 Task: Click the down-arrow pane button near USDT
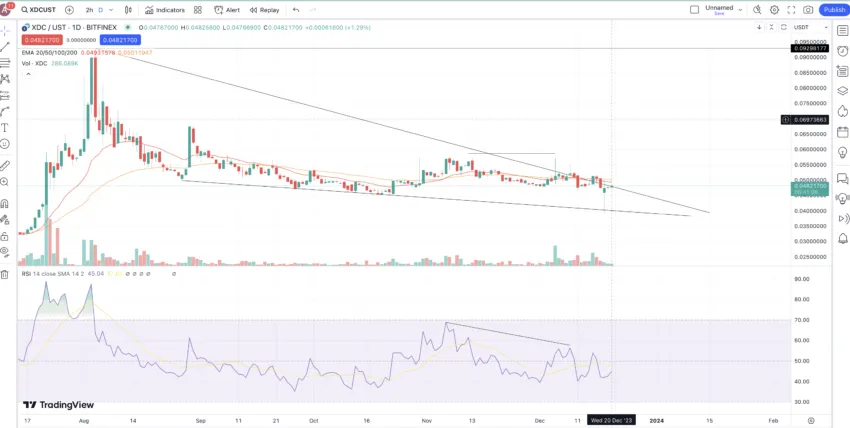(x=759, y=27)
